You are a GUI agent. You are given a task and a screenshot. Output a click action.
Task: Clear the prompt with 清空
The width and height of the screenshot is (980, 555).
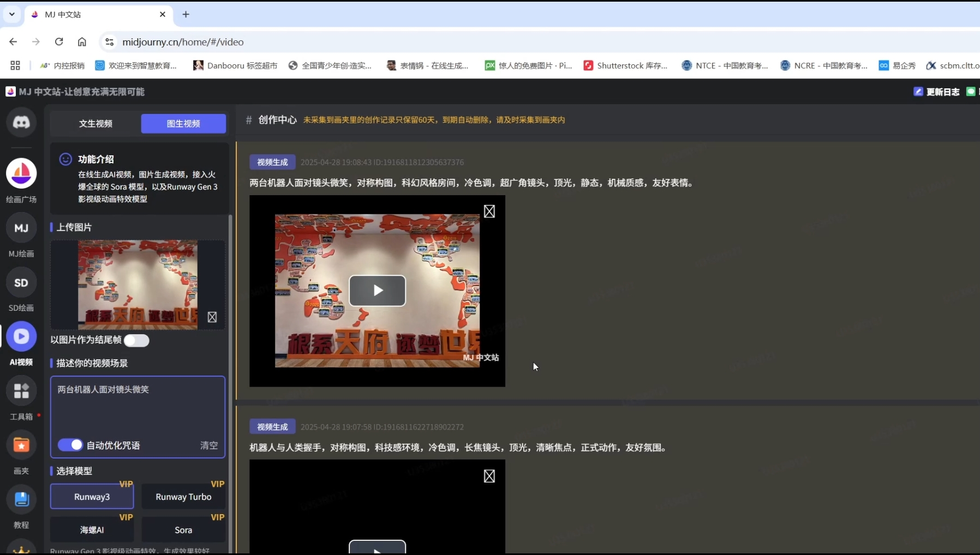[x=209, y=445]
